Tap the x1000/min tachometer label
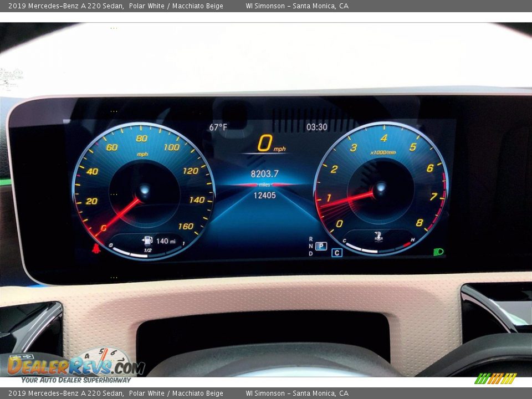 point(383,152)
